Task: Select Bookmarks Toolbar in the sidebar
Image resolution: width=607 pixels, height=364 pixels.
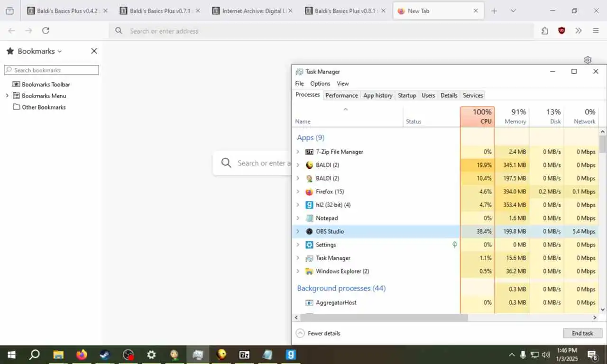Action: (x=46, y=84)
